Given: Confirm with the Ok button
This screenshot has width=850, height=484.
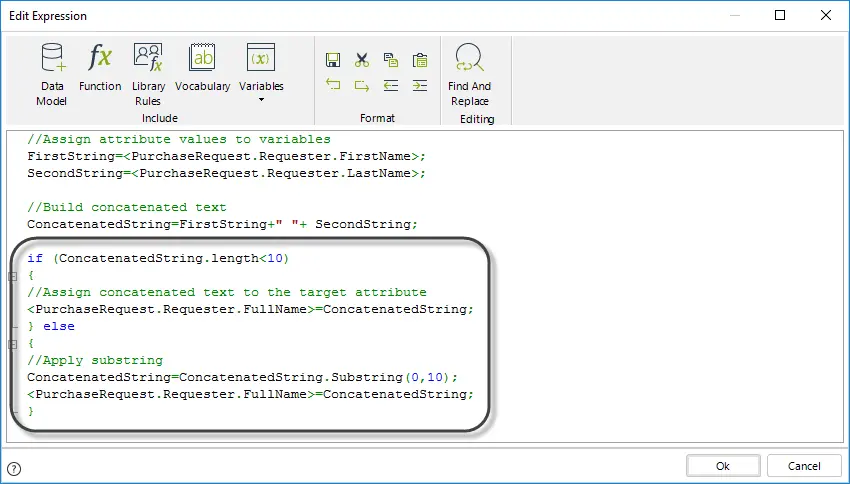Looking at the screenshot, I should click(x=723, y=466).
